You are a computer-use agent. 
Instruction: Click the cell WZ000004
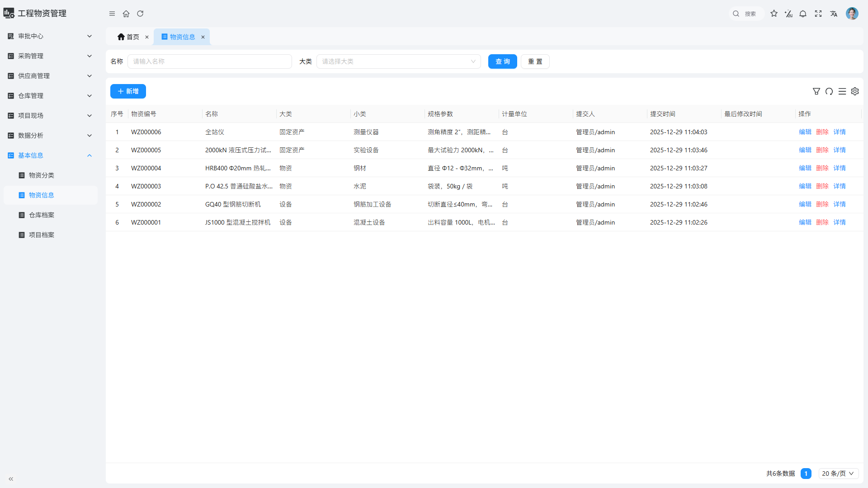point(146,168)
